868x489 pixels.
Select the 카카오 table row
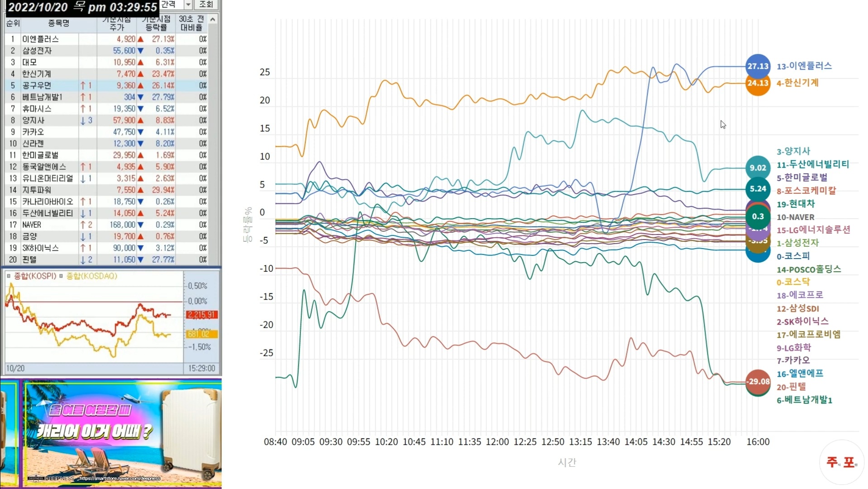click(x=106, y=132)
